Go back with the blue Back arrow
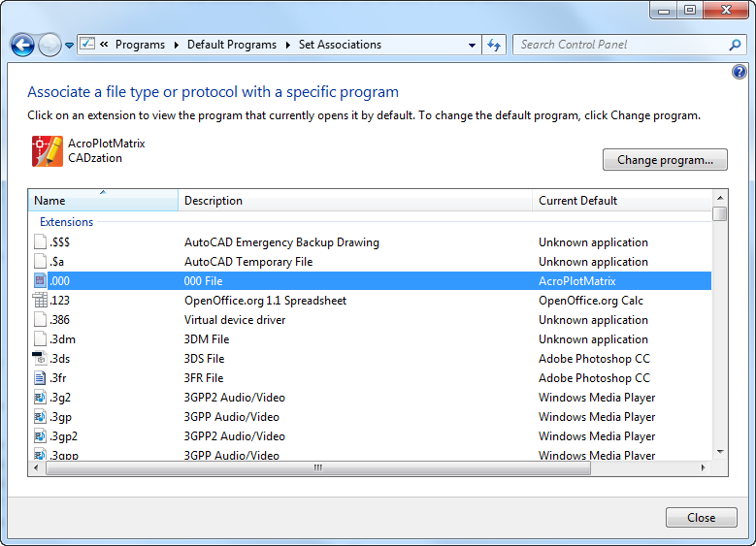This screenshot has height=546, width=756. point(22,46)
